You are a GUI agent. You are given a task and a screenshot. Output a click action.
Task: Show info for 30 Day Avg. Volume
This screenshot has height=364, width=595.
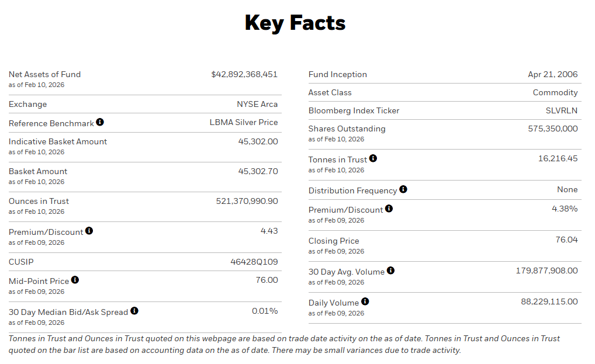click(390, 271)
